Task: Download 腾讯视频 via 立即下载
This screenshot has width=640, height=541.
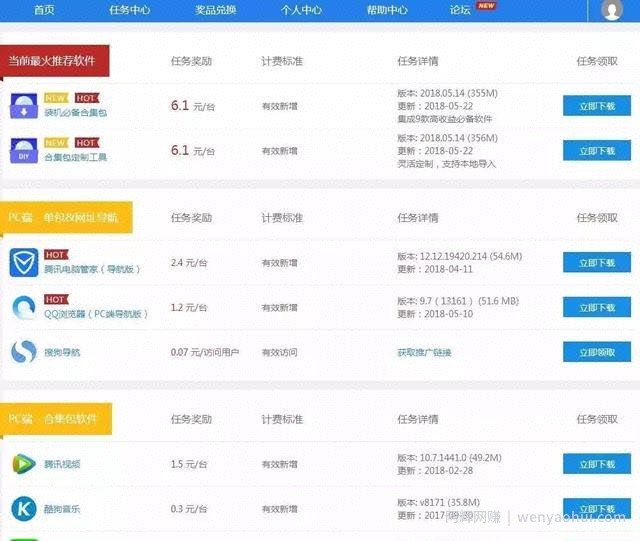Action: 597,464
